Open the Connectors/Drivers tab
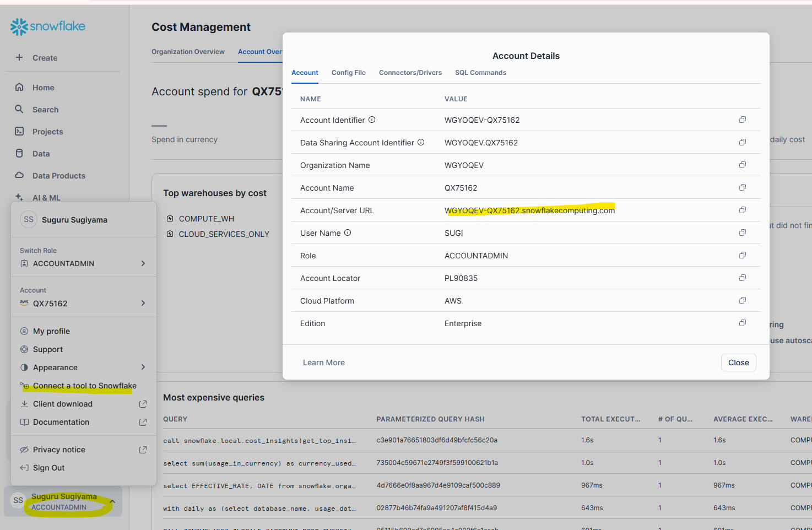 (410, 73)
